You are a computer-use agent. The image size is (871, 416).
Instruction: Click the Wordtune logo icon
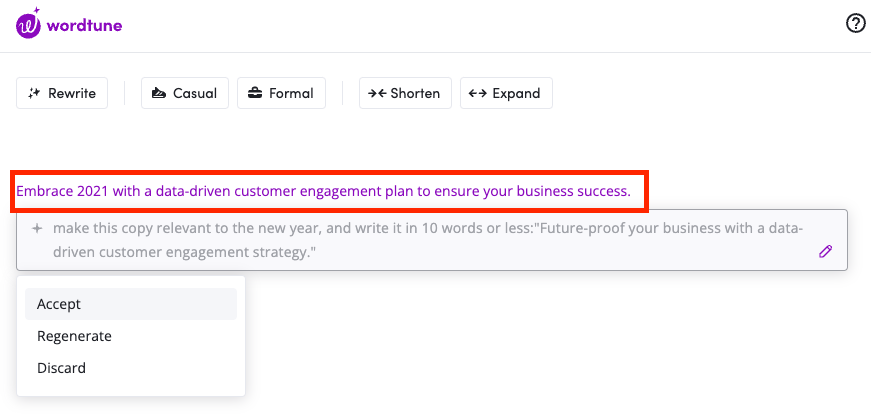(x=29, y=24)
